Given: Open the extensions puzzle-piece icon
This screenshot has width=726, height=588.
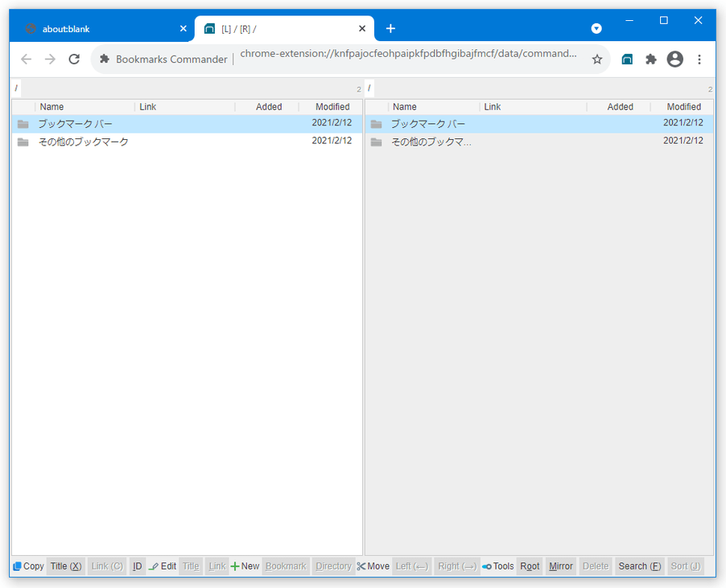Looking at the screenshot, I should (650, 59).
